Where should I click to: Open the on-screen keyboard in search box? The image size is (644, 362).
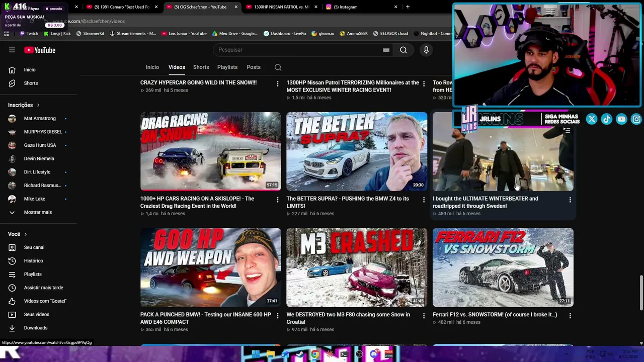click(386, 50)
